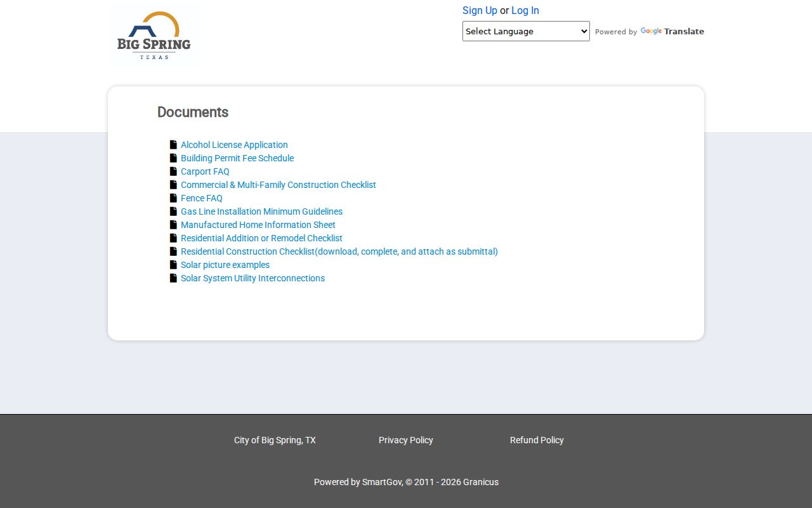Screen dimensions: 812x508
Task: Click the Big Spring Texas logo
Action: point(154,36)
